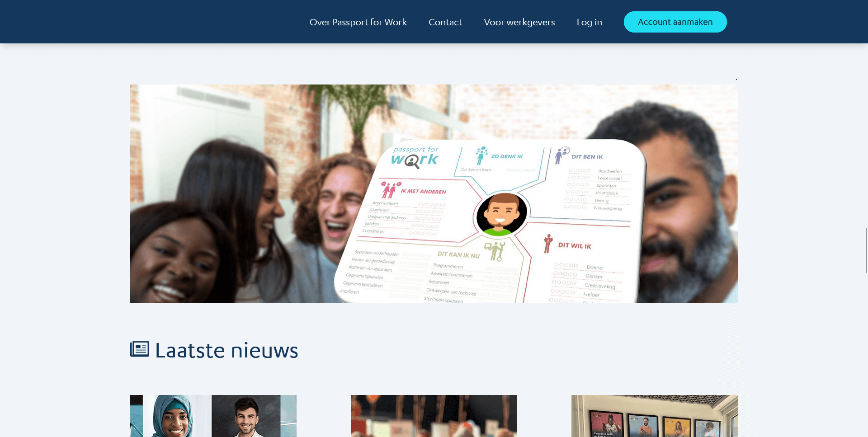Click the Log in link

point(590,22)
